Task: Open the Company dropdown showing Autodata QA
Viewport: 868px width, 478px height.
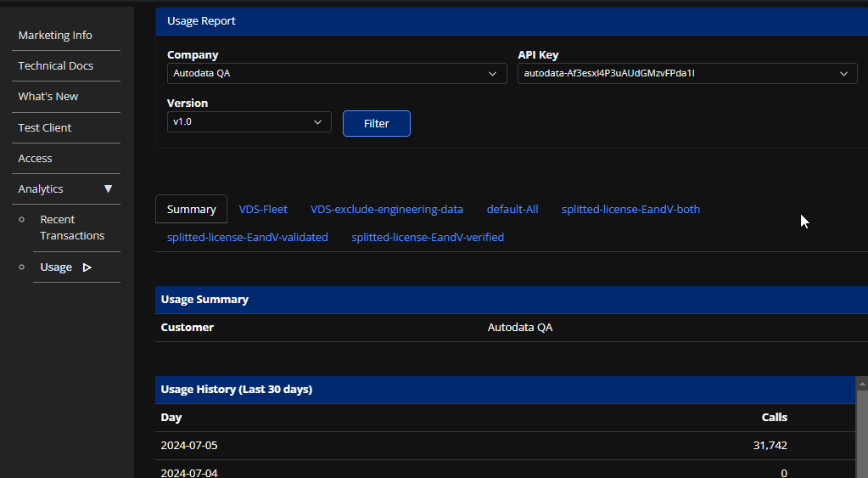Action: click(337, 74)
